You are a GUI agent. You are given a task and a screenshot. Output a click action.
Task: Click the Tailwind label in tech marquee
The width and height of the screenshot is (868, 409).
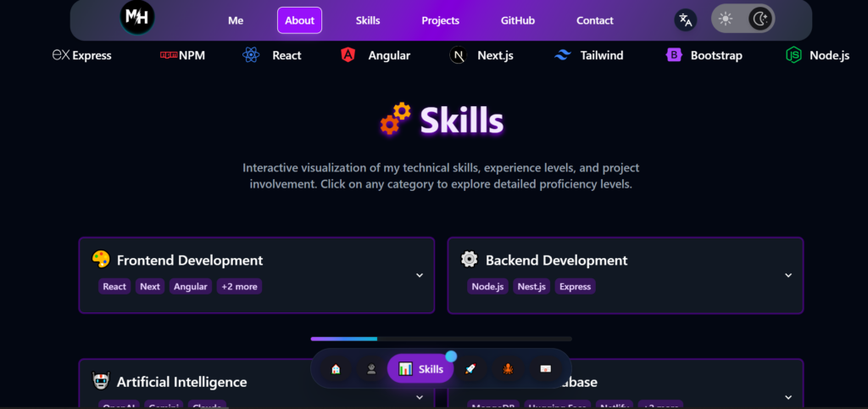pyautogui.click(x=602, y=55)
